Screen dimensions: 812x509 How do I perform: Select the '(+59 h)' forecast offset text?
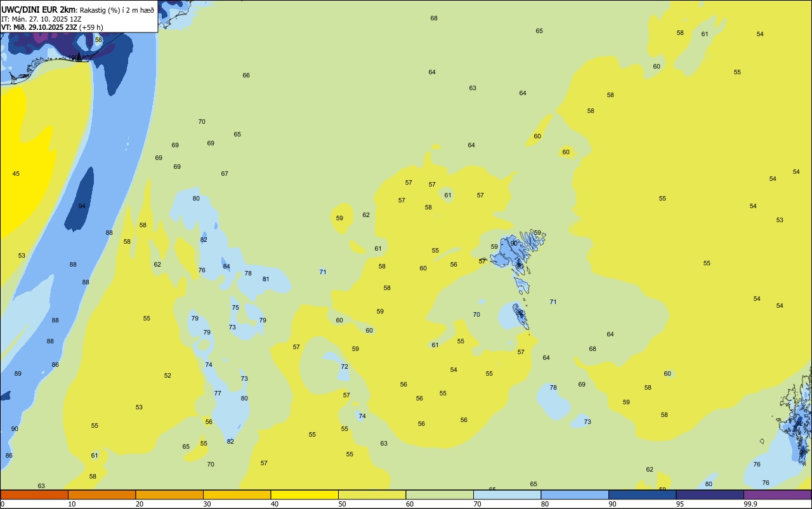pos(91,27)
